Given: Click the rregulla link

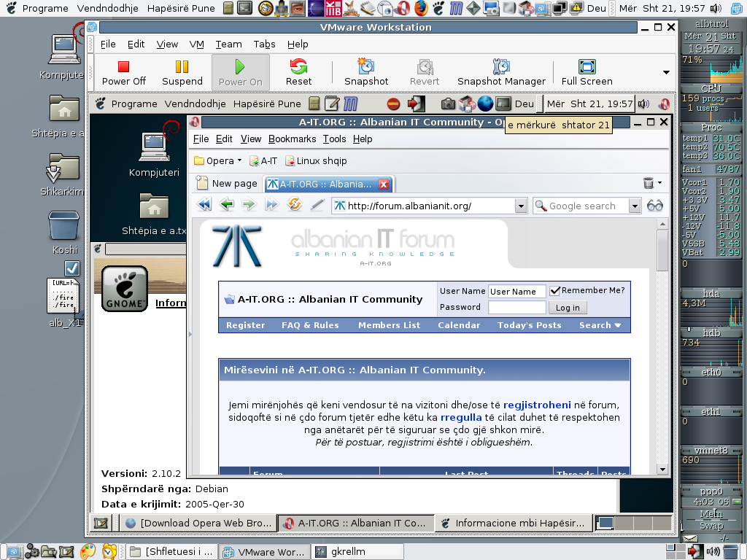Looking at the screenshot, I should pos(461,418).
